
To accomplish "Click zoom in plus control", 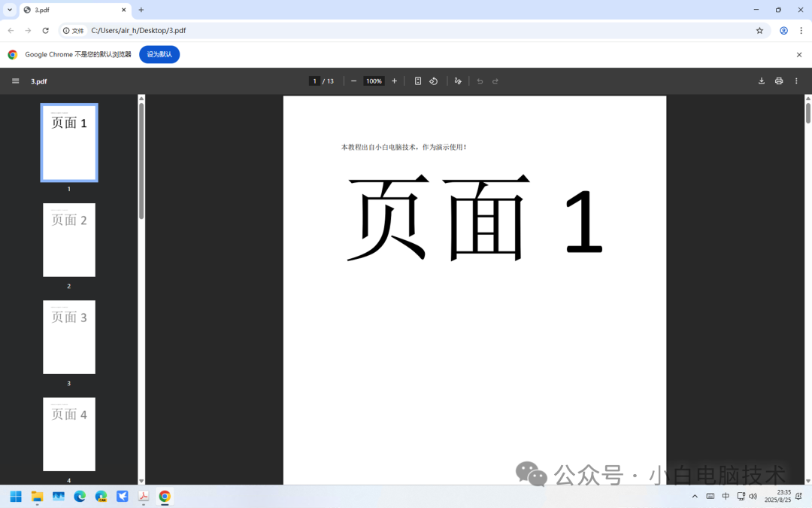I will [x=393, y=81].
